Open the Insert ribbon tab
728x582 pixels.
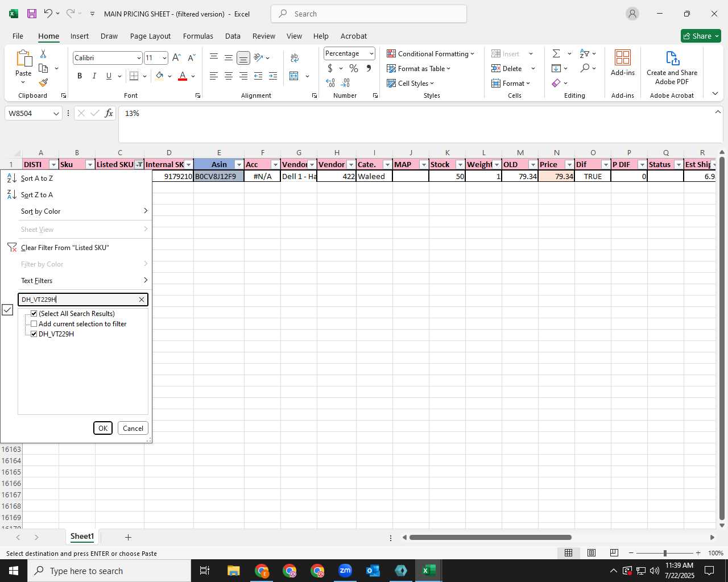(80, 36)
